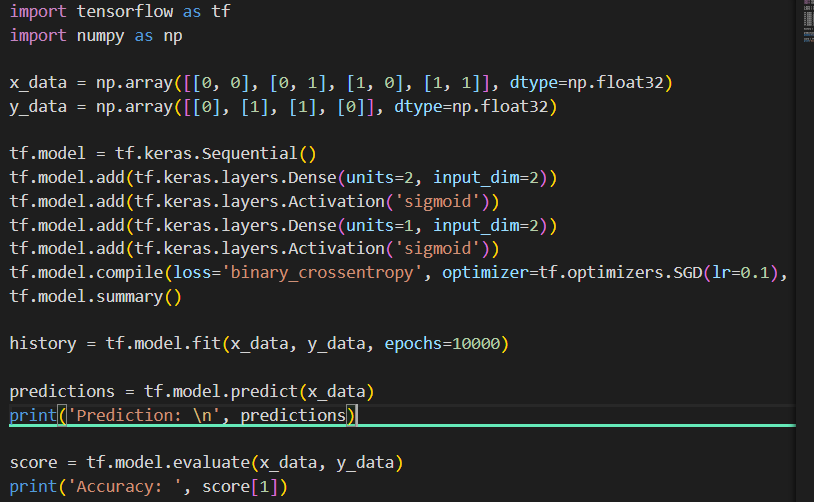Click the Dense(units=1, input_dim=2) line

coord(283,225)
